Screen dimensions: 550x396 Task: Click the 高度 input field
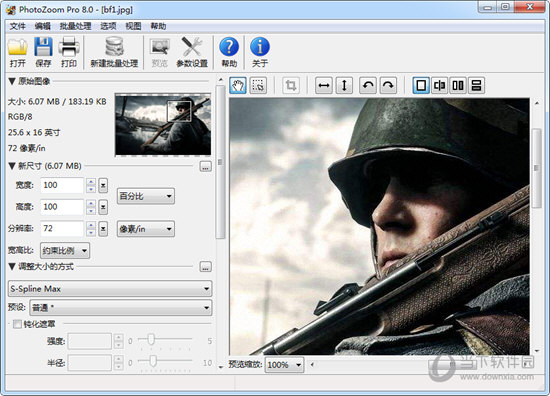tap(62, 207)
